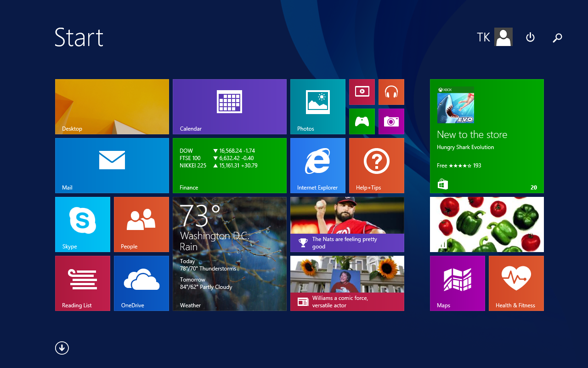Screen dimensions: 588x368
Task: Open the Calendar tile
Action: 230,107
